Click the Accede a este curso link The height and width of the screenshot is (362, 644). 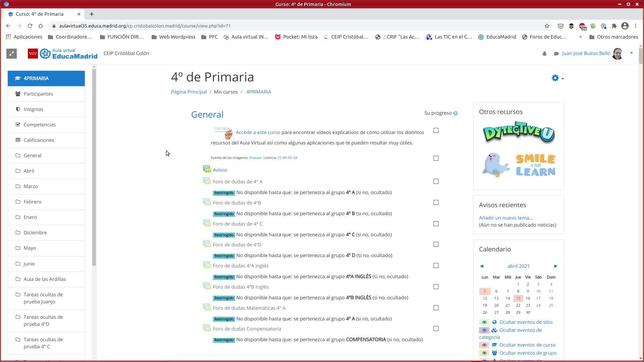coord(258,132)
